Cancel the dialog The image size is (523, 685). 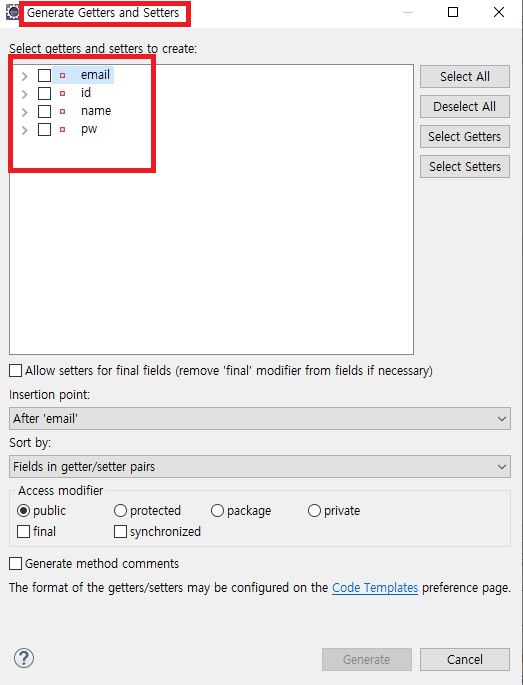tap(465, 659)
